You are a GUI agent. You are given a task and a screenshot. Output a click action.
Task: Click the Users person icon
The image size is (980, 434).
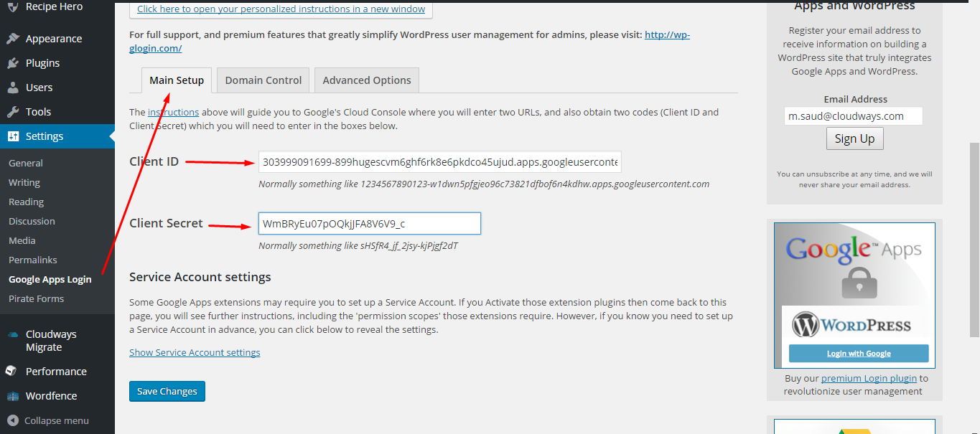coord(12,88)
